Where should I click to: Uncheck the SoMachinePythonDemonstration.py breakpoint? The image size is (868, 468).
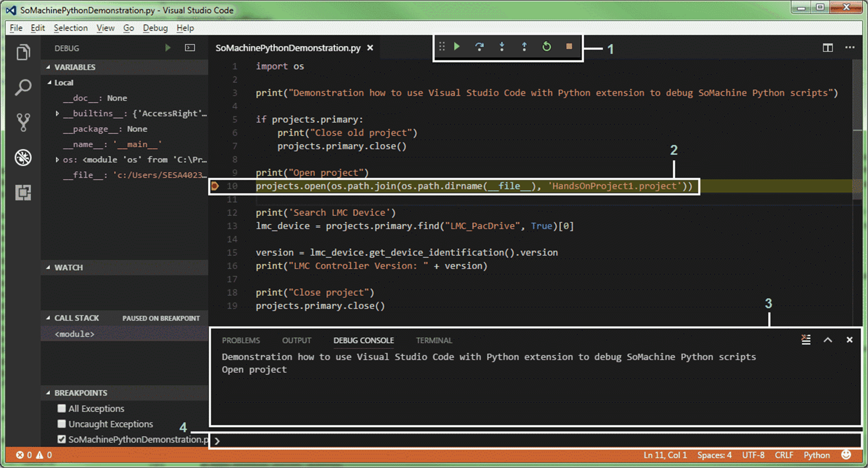tap(61, 439)
